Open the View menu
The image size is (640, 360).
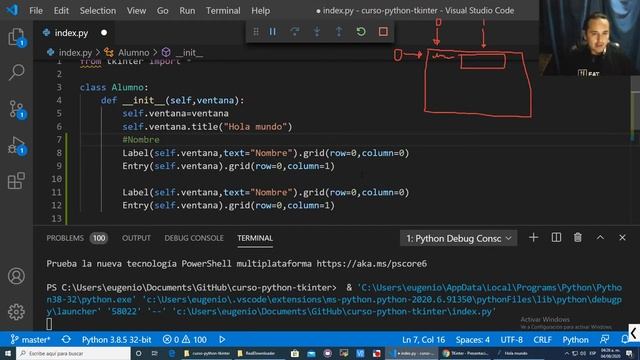point(136,11)
